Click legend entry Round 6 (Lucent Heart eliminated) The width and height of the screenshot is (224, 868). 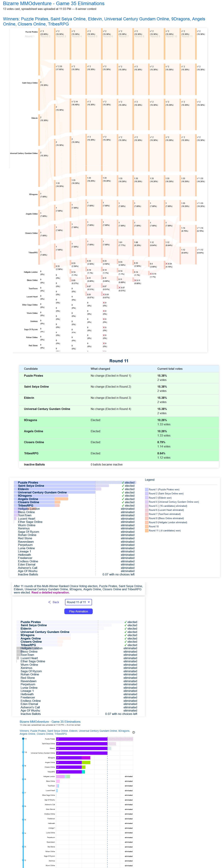(166, 510)
